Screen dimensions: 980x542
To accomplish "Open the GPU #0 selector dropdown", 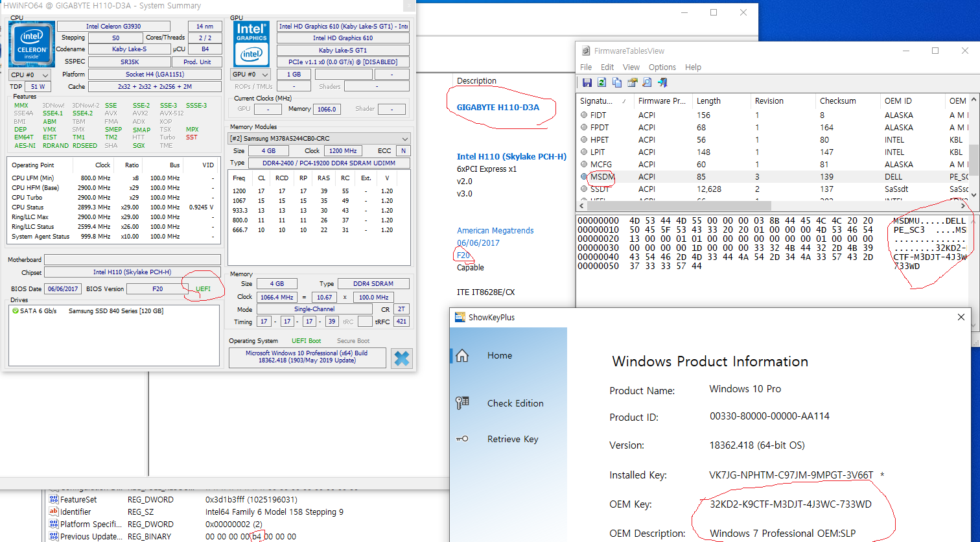I will pos(250,75).
